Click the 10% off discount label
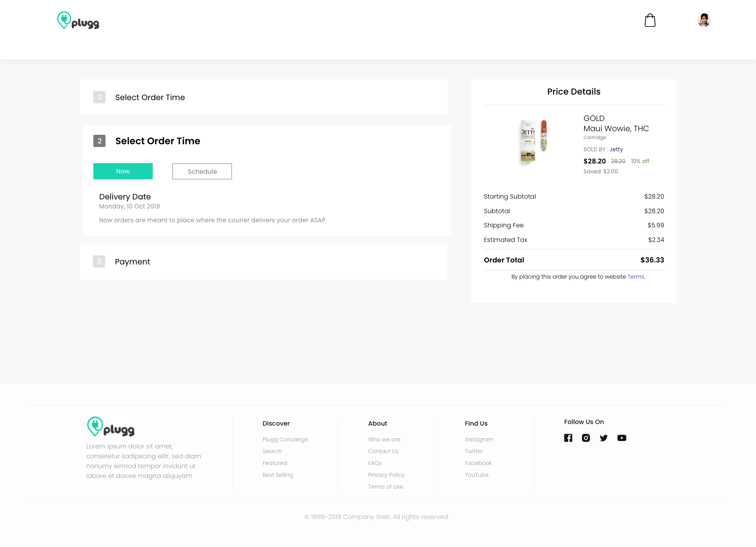 (640, 161)
